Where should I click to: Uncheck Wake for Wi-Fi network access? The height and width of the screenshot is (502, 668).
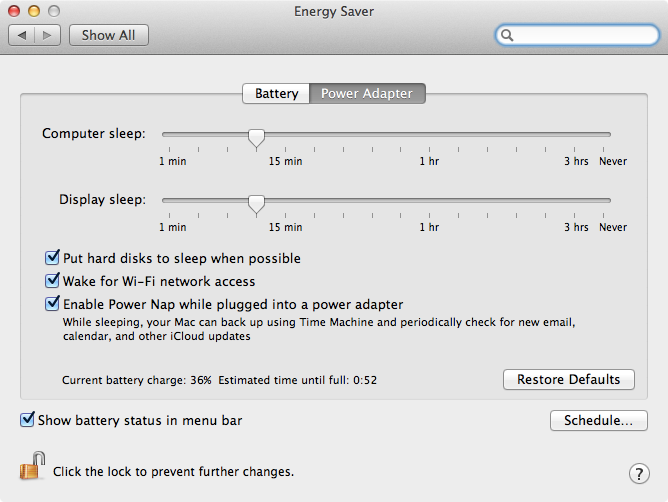(52, 280)
